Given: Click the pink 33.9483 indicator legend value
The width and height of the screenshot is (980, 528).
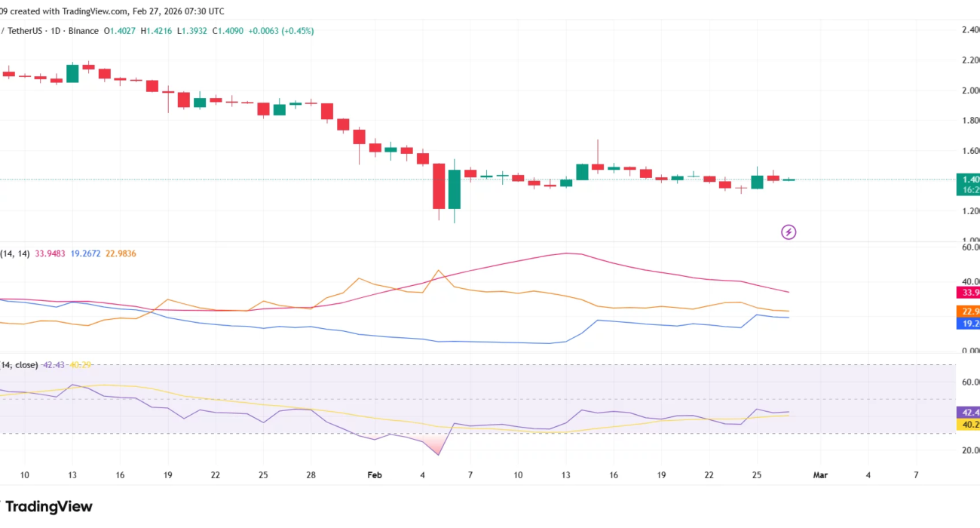Looking at the screenshot, I should pos(51,254).
